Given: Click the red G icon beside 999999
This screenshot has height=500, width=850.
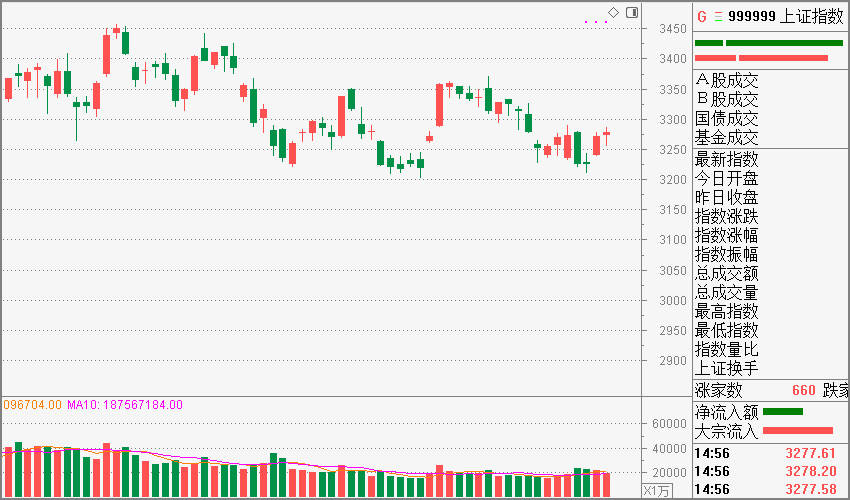Looking at the screenshot, I should point(701,17).
